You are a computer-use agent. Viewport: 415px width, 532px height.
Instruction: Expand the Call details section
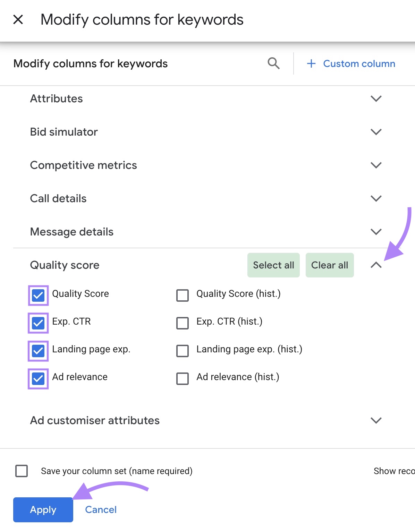pos(376,198)
